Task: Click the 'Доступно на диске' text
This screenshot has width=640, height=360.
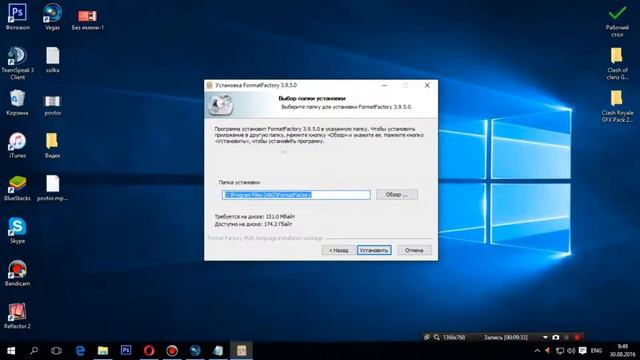Action: click(x=253, y=224)
